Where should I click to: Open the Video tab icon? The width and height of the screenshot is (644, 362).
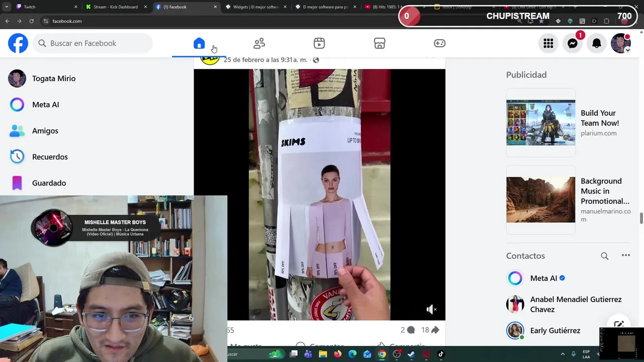[319, 43]
